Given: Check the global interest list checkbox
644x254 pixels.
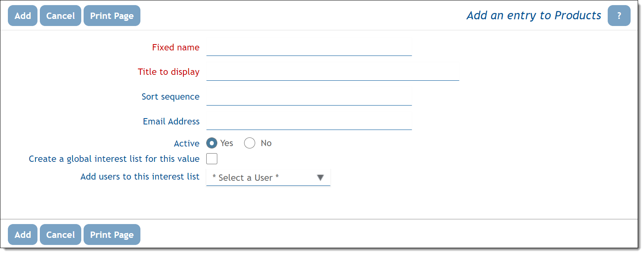Looking at the screenshot, I should [212, 159].
